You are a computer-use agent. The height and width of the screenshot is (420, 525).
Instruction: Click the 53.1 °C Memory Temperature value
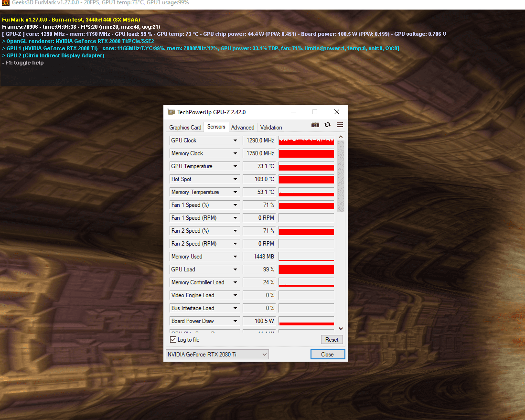coord(259,192)
